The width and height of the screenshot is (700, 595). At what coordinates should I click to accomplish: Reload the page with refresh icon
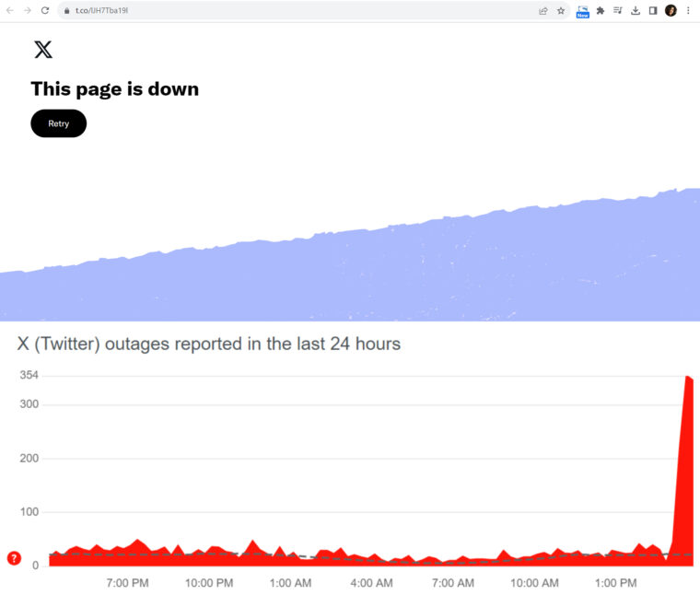tap(45, 10)
